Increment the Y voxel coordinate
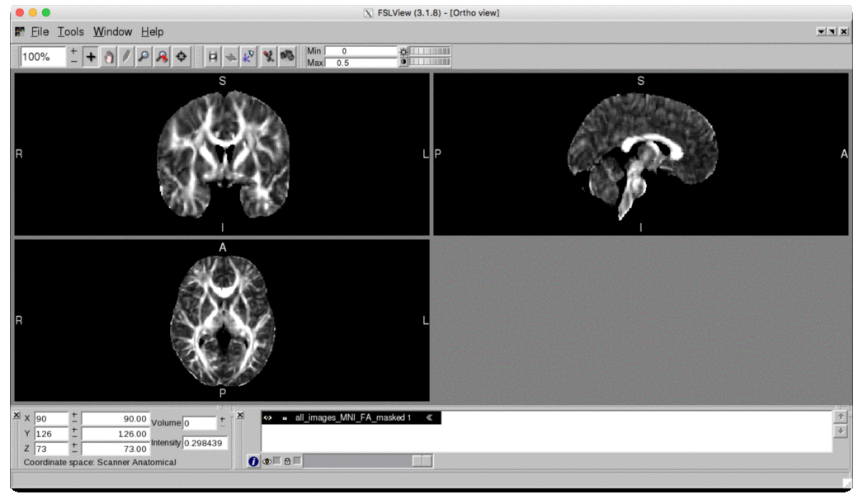Viewport: 863px width, 504px height. 74,431
